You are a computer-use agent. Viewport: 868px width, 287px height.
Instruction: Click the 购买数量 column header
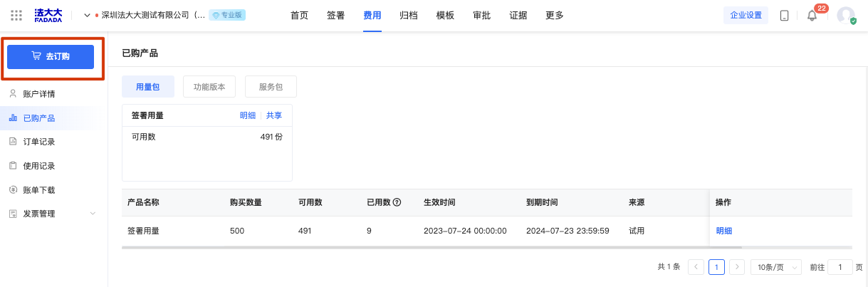(x=246, y=202)
